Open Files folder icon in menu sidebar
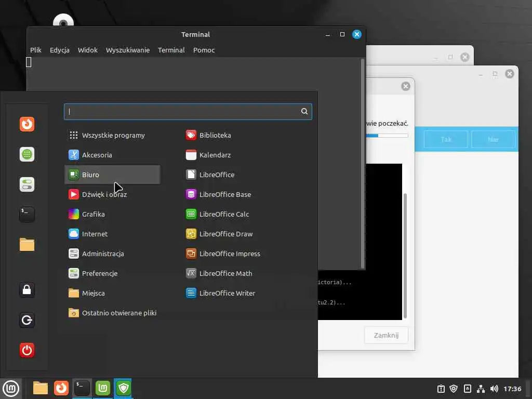The image size is (532, 399). (x=27, y=245)
